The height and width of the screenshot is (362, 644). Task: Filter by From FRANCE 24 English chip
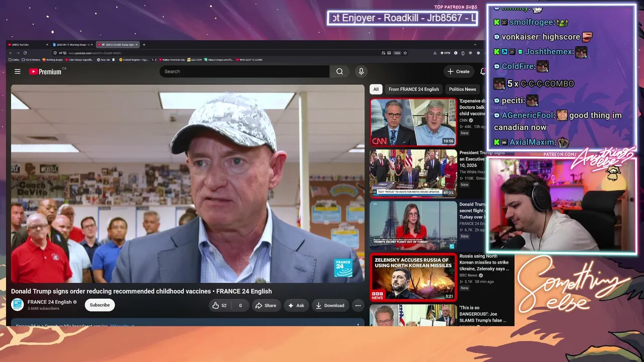[x=414, y=89]
